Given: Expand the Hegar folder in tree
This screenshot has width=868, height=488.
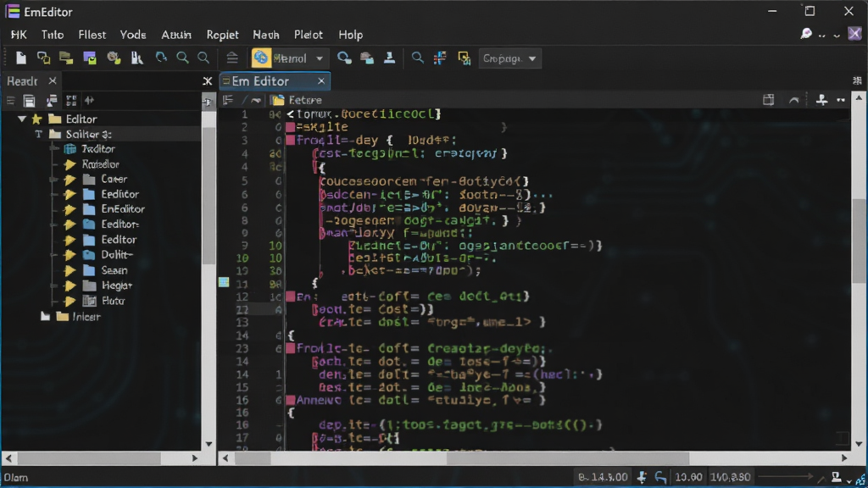Looking at the screenshot, I should 70,286.
